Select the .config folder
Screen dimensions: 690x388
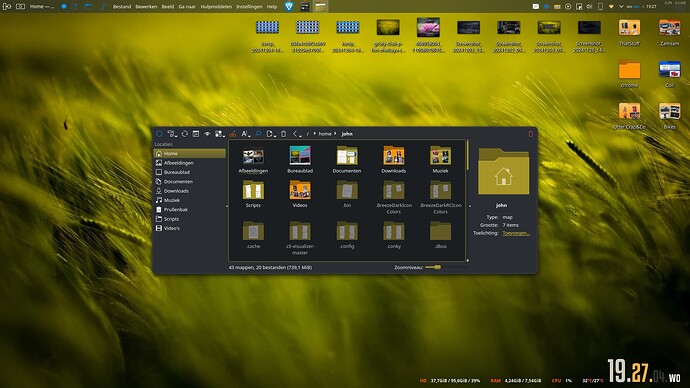[347, 231]
